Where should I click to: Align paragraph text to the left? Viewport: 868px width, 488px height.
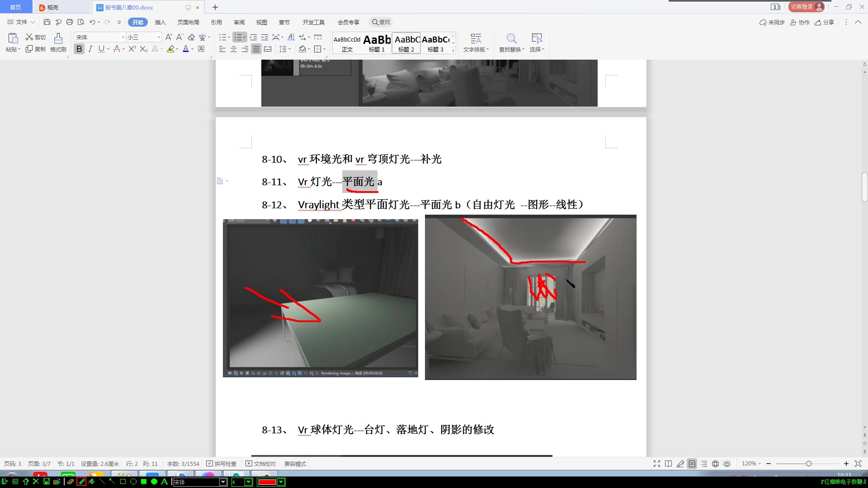pyautogui.click(x=222, y=49)
